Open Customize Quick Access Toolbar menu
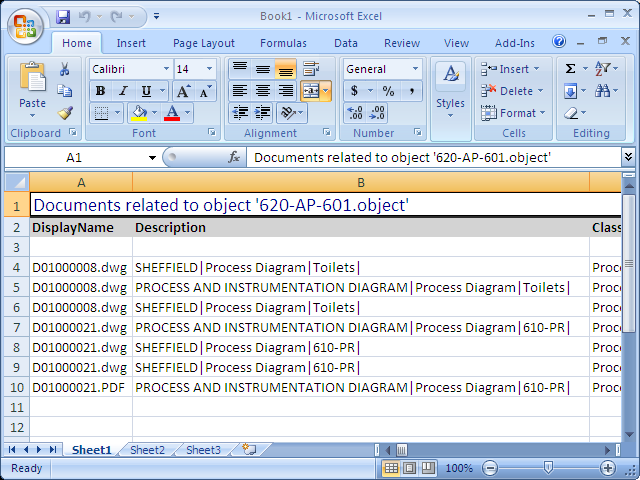Image resolution: width=640 pixels, height=480 pixels. [x=156, y=17]
